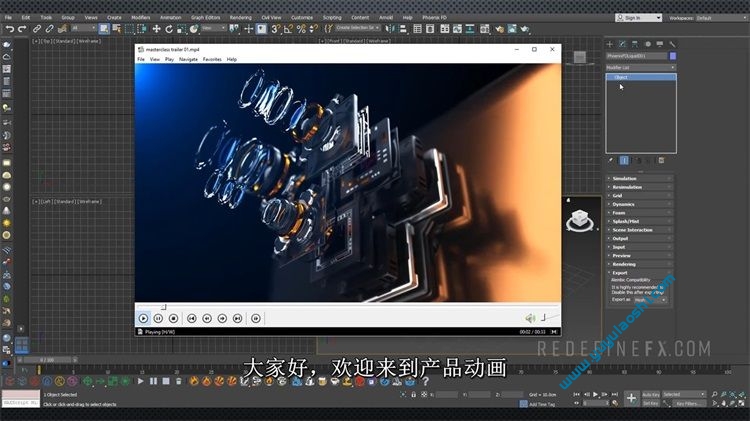The height and width of the screenshot is (421, 750).
Task: Toggle Show End Result button
Action: coord(624,160)
